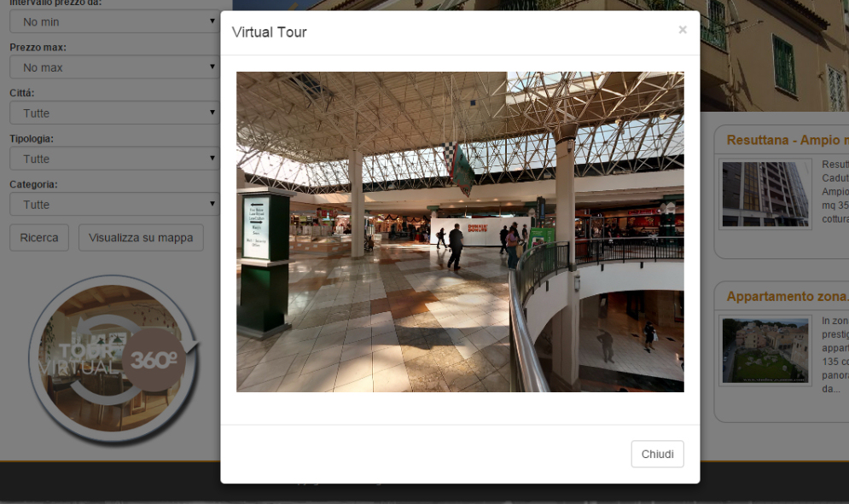Click the green directory kiosk in the panorama
Screen dimensions: 849x504
click(264, 263)
